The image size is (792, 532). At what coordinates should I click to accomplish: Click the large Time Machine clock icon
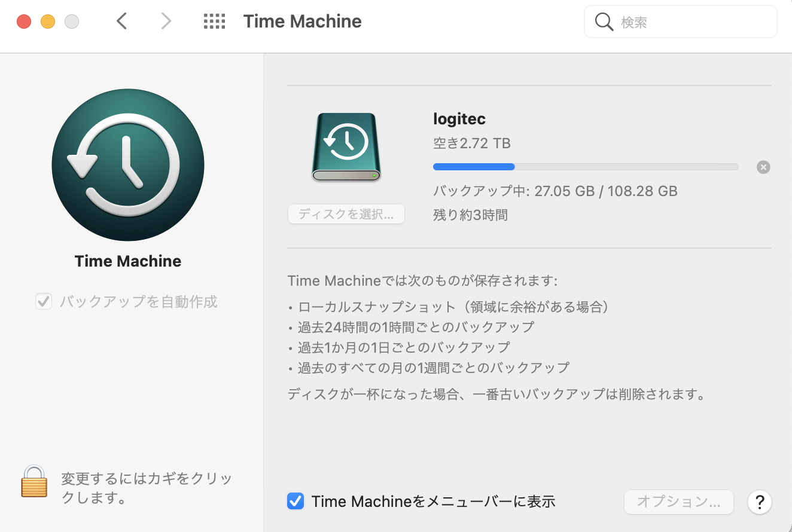coord(128,165)
